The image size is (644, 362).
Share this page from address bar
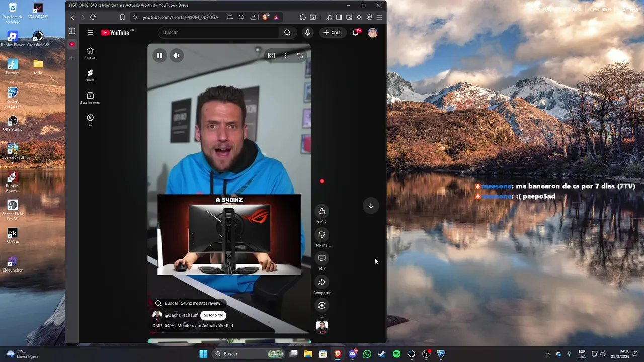253,17
